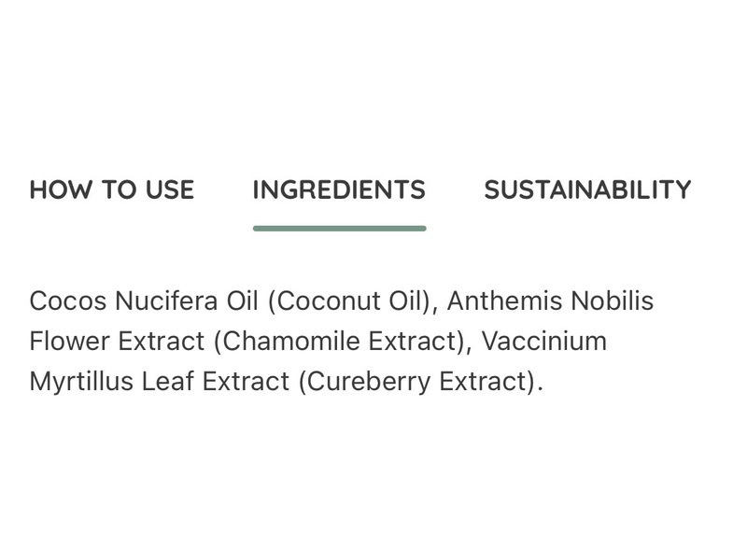747x560 pixels.
Task: Click the word "USE" in the first tab
Action: click(169, 190)
